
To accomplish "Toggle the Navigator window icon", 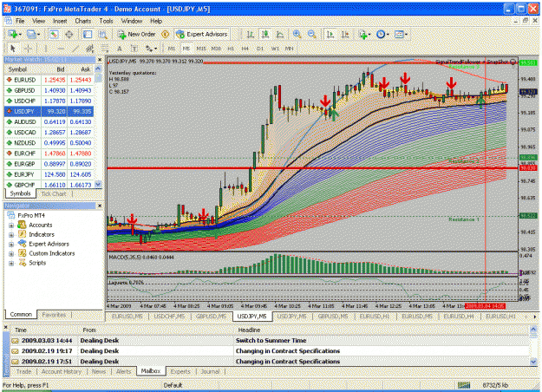I will 88,34.
